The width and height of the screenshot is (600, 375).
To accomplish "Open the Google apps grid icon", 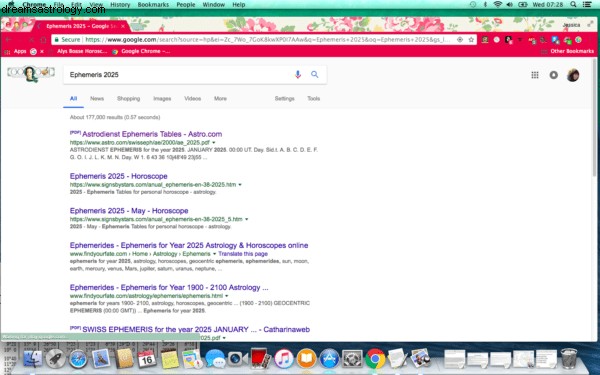I will point(535,75).
